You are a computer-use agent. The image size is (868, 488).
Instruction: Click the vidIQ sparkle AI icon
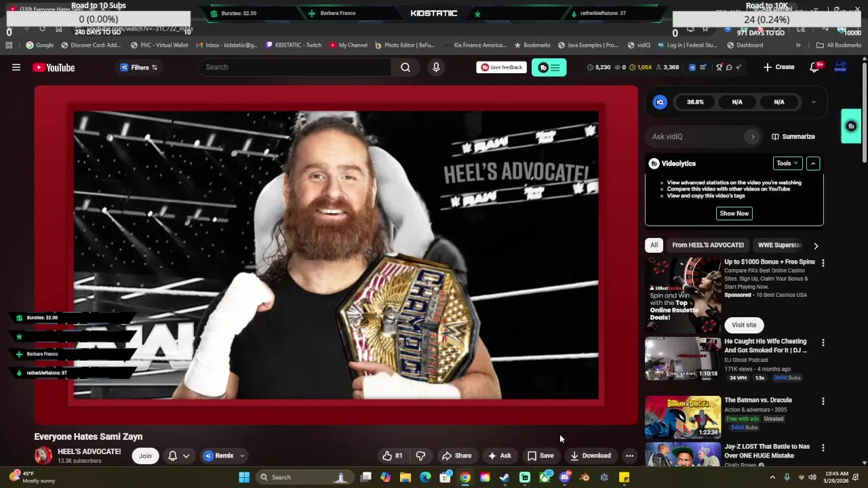738,67
